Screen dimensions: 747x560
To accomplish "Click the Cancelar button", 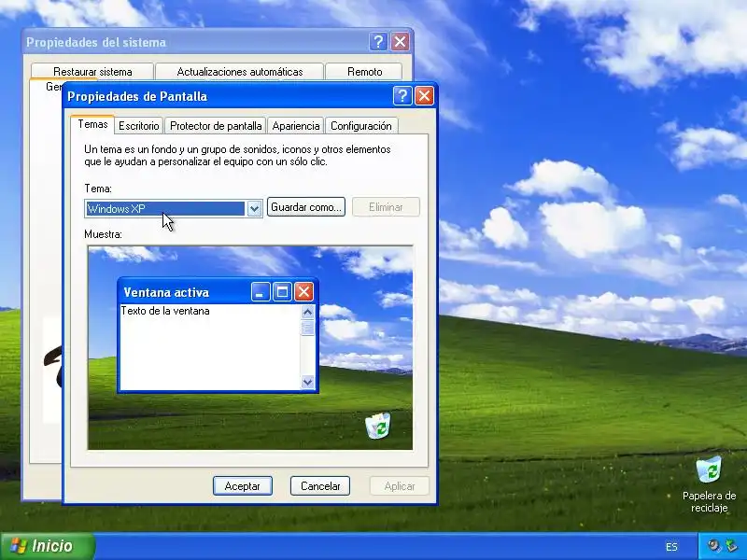I will tap(320, 485).
